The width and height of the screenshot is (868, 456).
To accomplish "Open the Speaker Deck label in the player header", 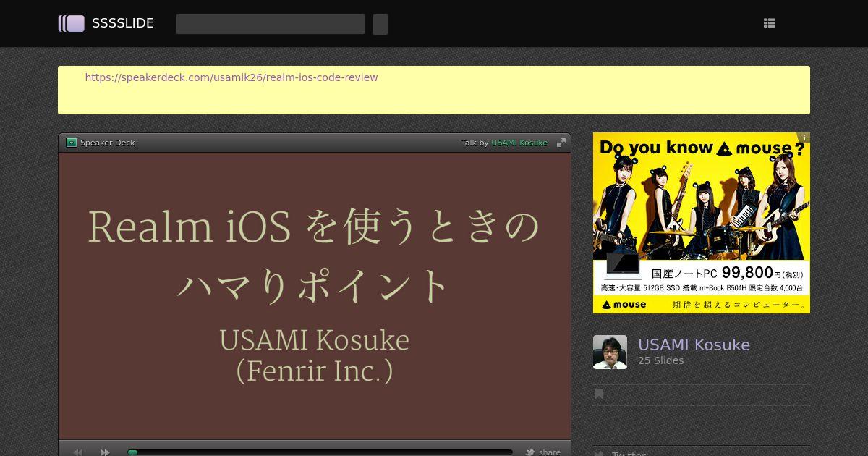I will (x=108, y=143).
